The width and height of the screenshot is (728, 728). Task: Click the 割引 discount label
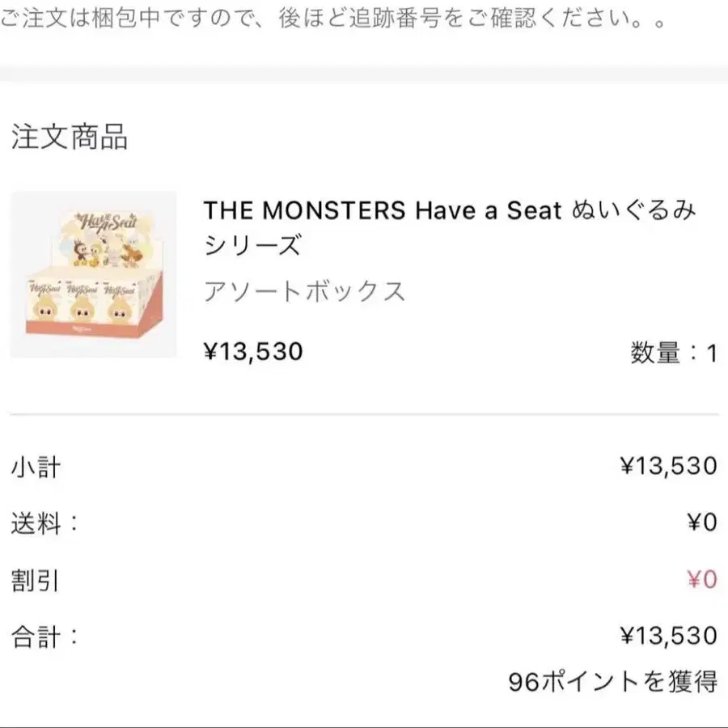35,580
